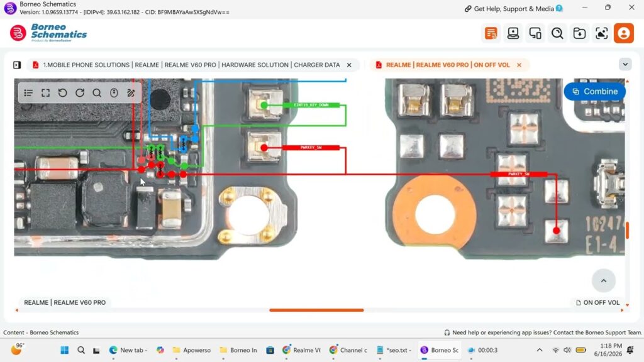Image resolution: width=644 pixels, height=362 pixels.
Task: Rotate the board view clockwise
Action: click(x=80, y=93)
